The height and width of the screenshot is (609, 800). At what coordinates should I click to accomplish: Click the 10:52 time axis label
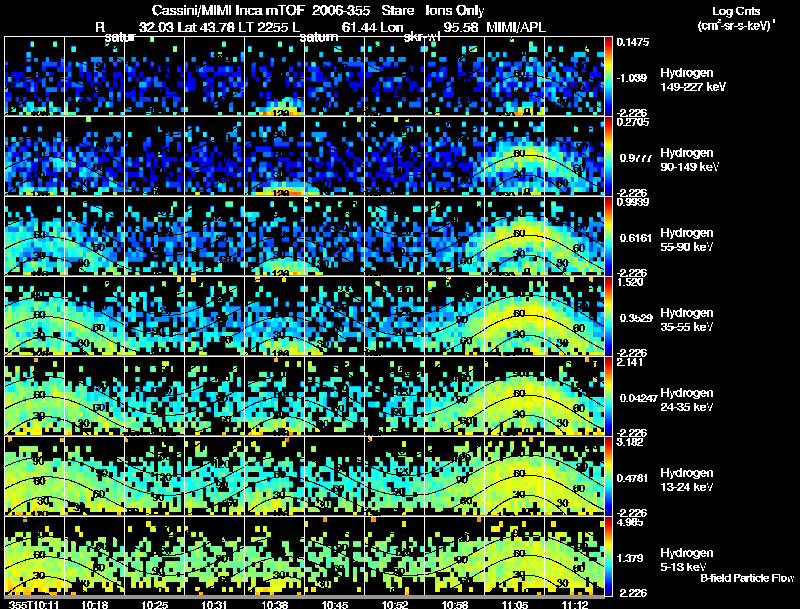[394, 604]
